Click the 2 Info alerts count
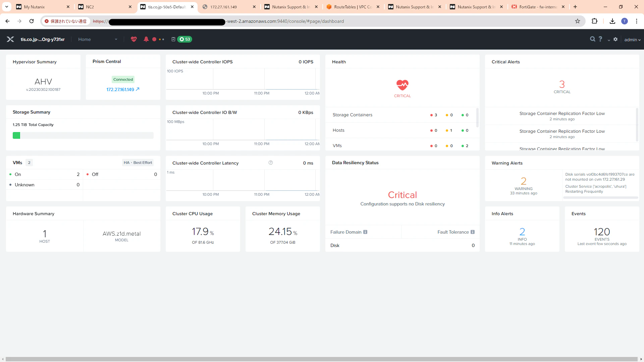 (x=522, y=232)
